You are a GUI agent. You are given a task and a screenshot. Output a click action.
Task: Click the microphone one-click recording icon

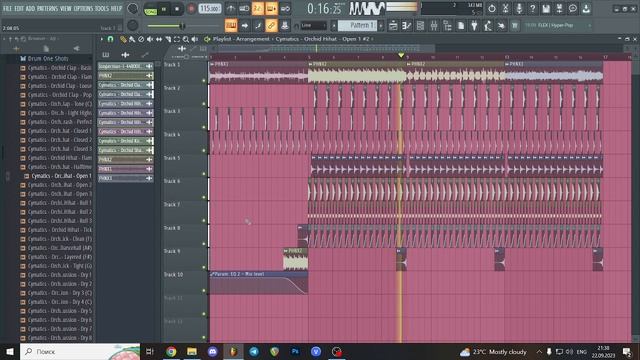pos(519,8)
